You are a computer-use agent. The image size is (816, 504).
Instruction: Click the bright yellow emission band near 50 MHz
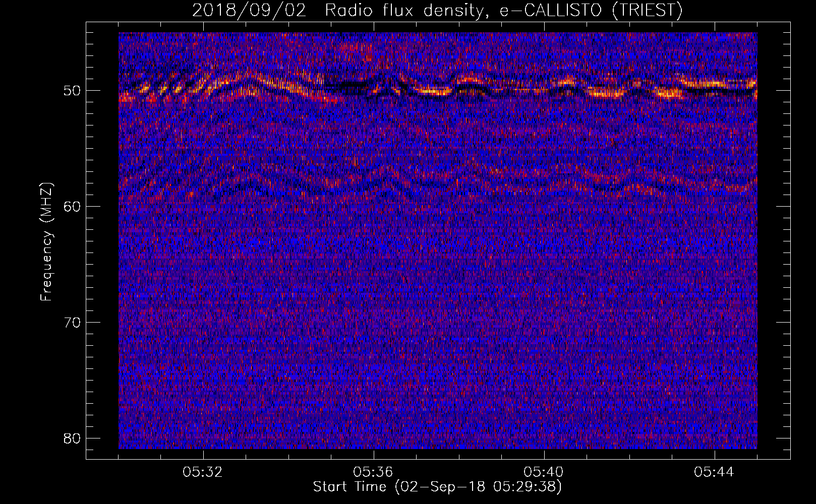(x=438, y=87)
